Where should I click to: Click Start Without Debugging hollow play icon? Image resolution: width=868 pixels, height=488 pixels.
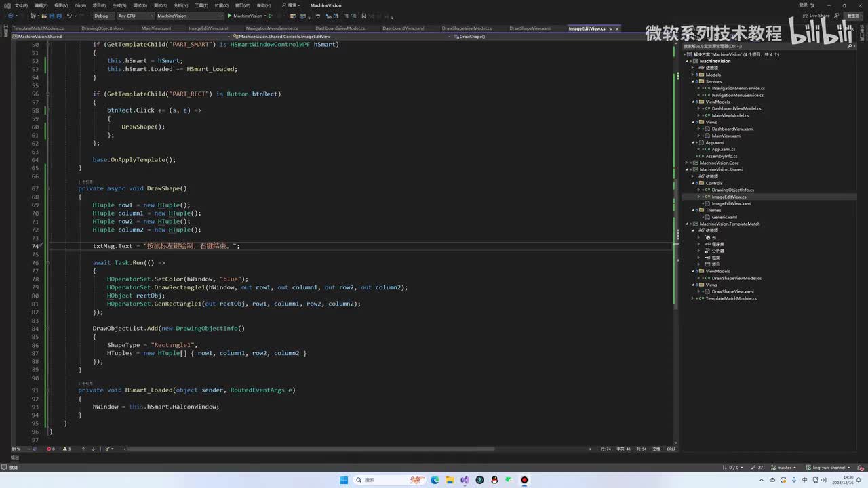point(271,16)
